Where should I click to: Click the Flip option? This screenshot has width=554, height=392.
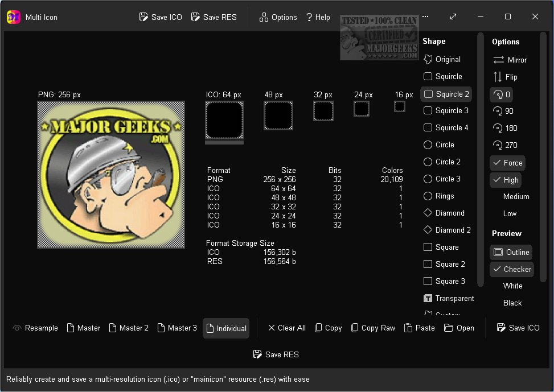[505, 77]
